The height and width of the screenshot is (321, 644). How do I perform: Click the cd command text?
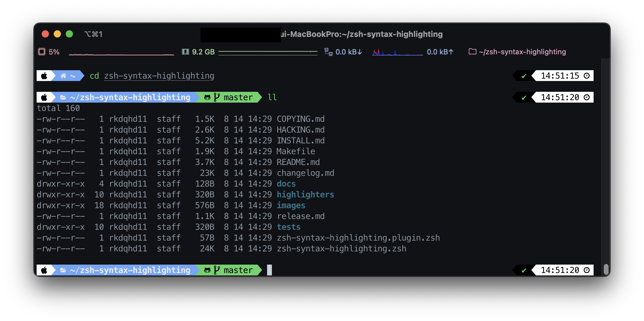click(94, 76)
